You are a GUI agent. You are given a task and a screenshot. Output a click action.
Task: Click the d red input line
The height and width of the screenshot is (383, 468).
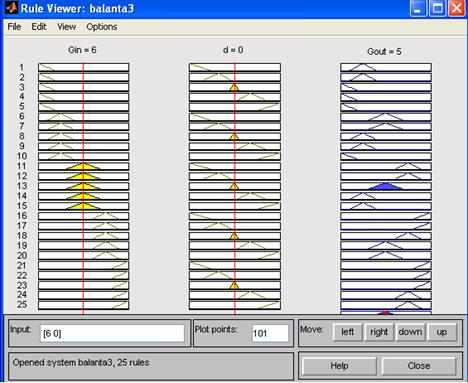tap(235, 188)
